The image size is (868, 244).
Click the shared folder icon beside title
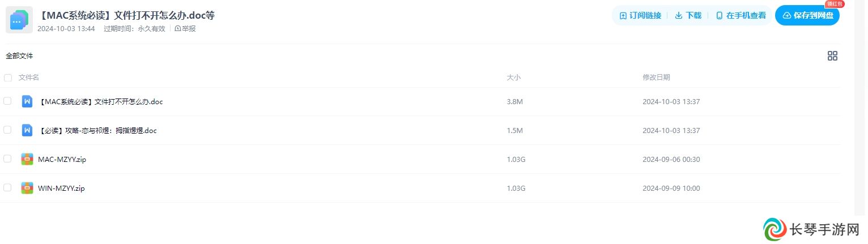19,20
